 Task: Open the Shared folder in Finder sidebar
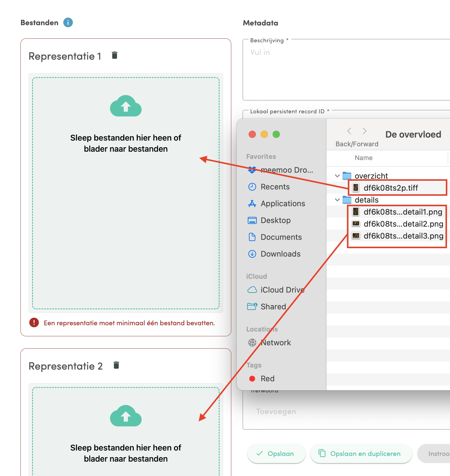(x=267, y=307)
